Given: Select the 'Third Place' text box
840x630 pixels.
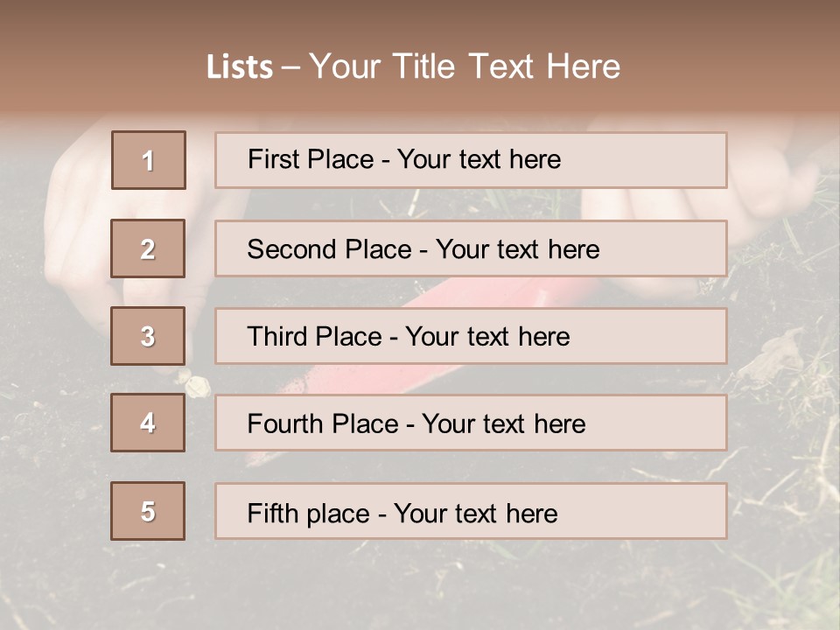Looking at the screenshot, I should point(471,336).
